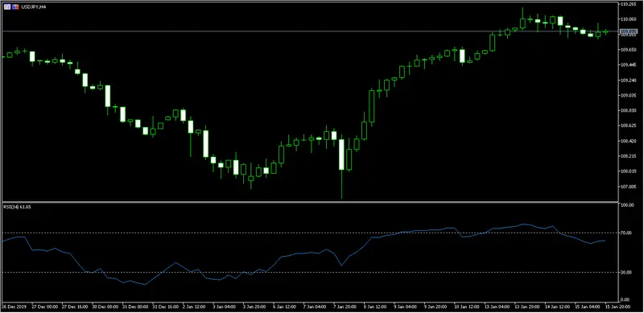
Task: Select the 7 Jan 20:00 time marker
Action: coord(345,307)
